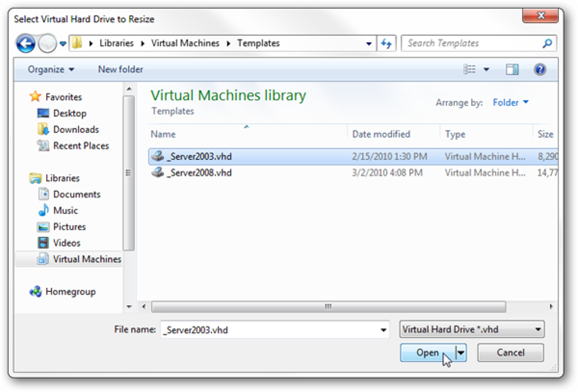The width and height of the screenshot is (578, 392).
Task: Click the _Server2008.vhd drive icon
Action: 158,172
